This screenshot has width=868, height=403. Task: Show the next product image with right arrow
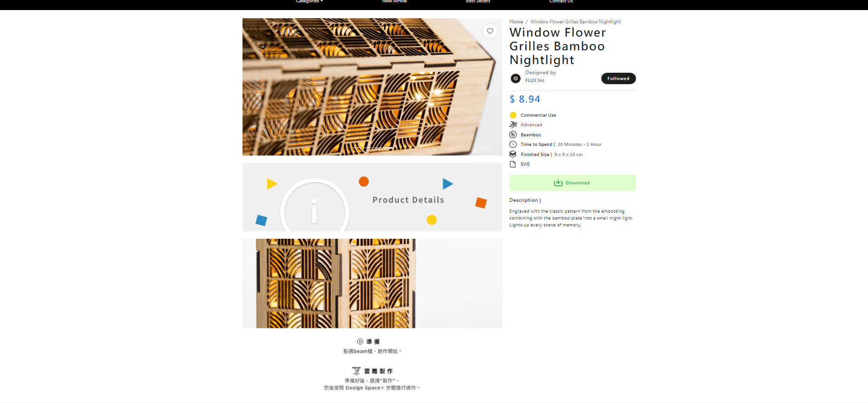point(483,87)
